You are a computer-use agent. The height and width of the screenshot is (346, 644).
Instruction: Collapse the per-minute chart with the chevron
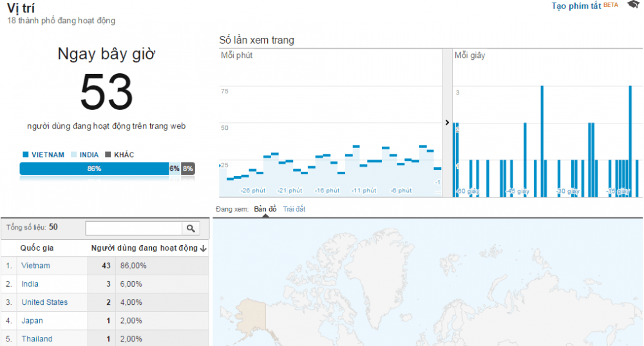click(x=448, y=122)
